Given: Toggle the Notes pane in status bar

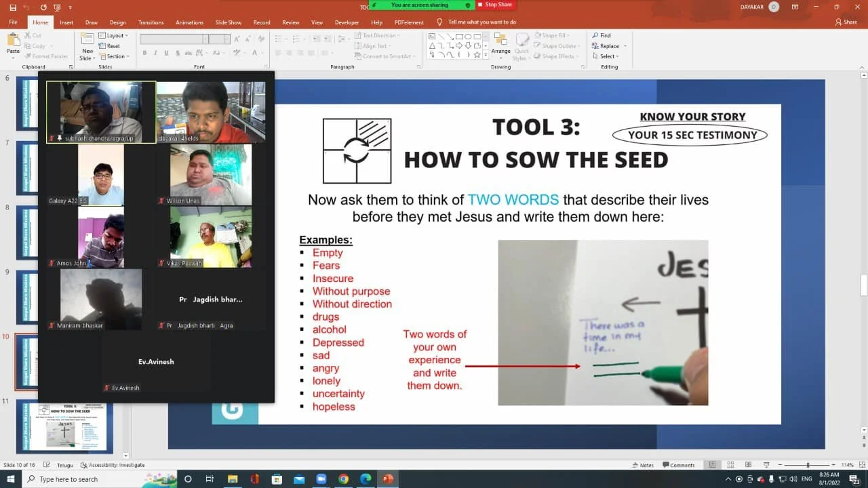Looking at the screenshot, I should [643, 465].
